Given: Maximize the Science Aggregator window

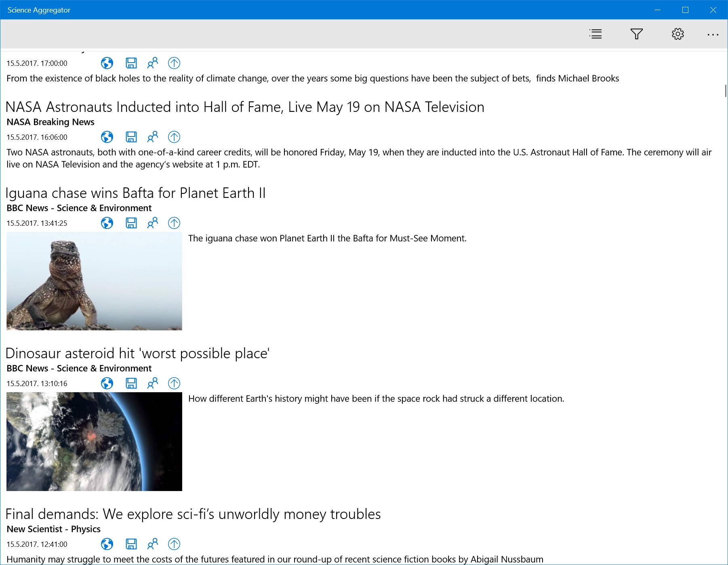Looking at the screenshot, I should coord(686,10).
